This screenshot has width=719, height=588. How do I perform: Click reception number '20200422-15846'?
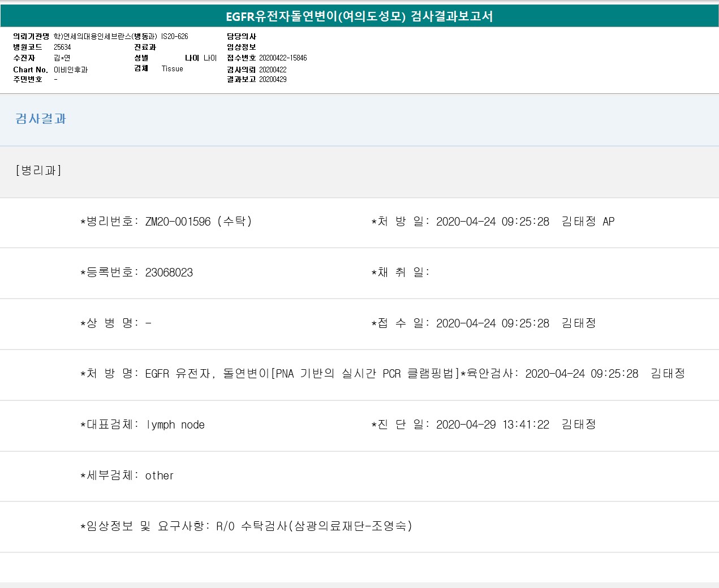283,58
